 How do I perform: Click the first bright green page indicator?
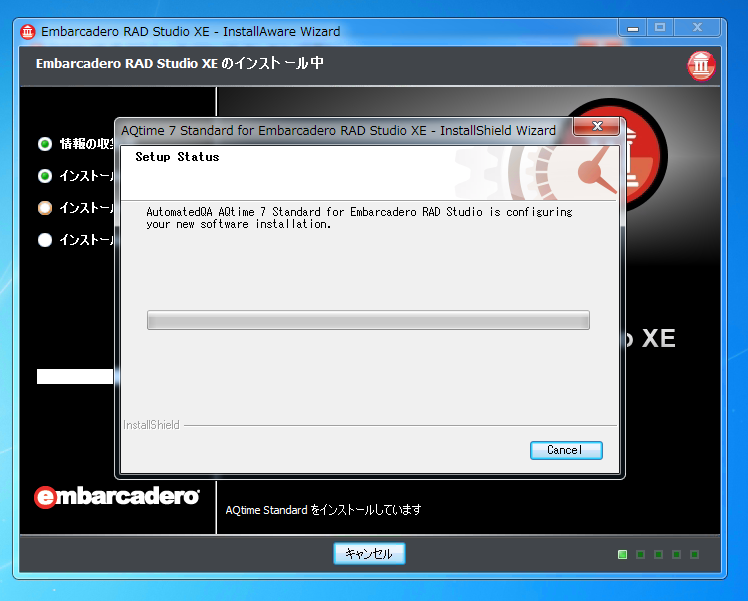[623, 554]
